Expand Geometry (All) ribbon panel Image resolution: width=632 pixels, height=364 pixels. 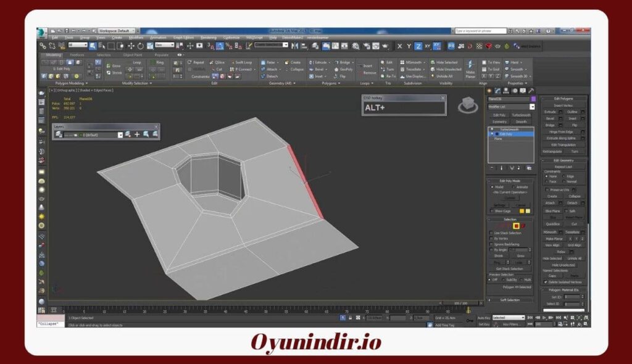pyautogui.click(x=282, y=83)
